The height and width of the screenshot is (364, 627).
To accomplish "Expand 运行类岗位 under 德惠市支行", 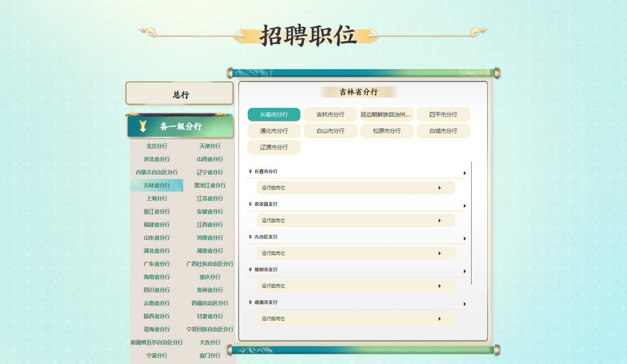I will [x=356, y=319].
